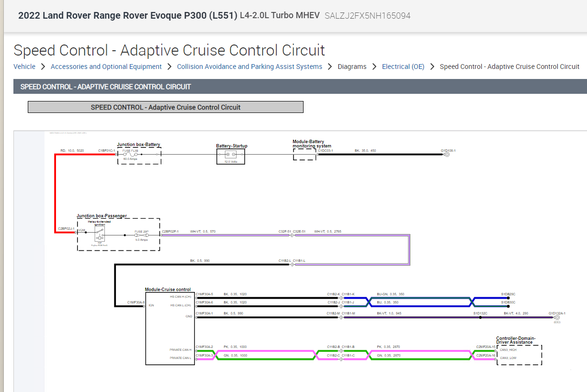Image resolution: width=587 pixels, height=392 pixels.
Task: Click the SPEED CONTROL - Adaptive Cruise Control Circuit title box
Action: point(166,107)
